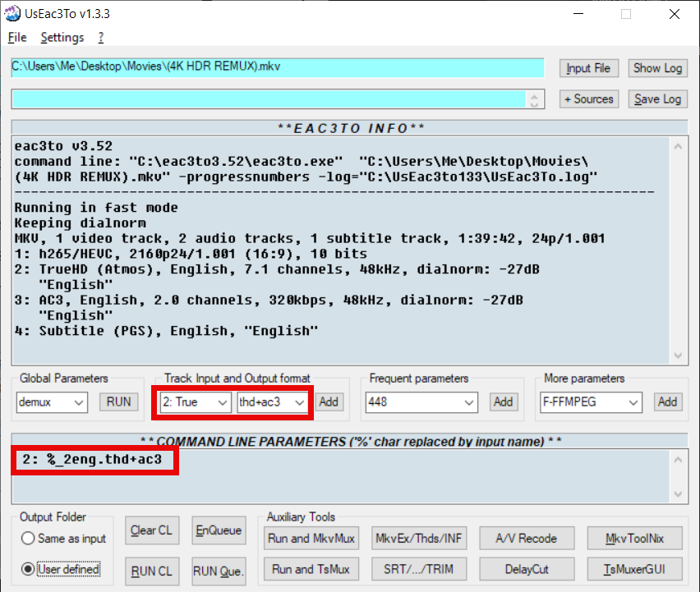
Task: Click the Input File button
Action: click(x=589, y=68)
